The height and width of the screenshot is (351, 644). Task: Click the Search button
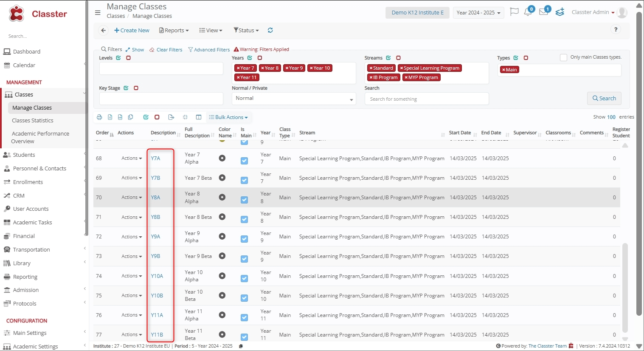(x=604, y=98)
